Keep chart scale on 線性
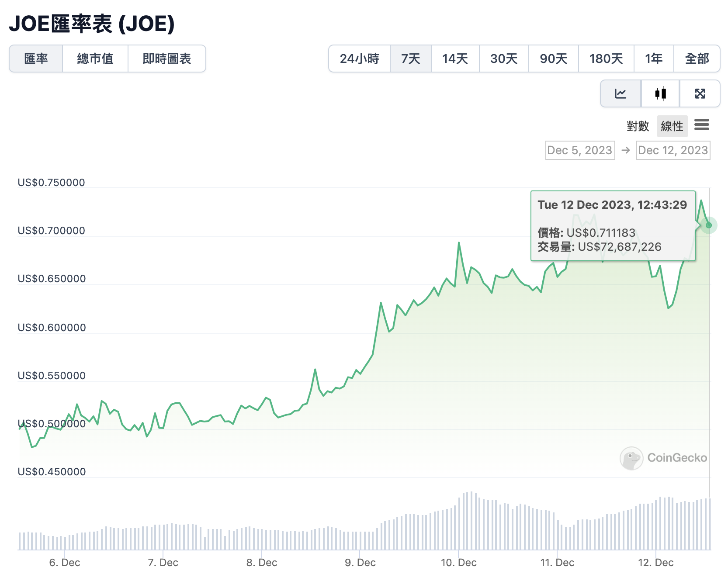 672,126
